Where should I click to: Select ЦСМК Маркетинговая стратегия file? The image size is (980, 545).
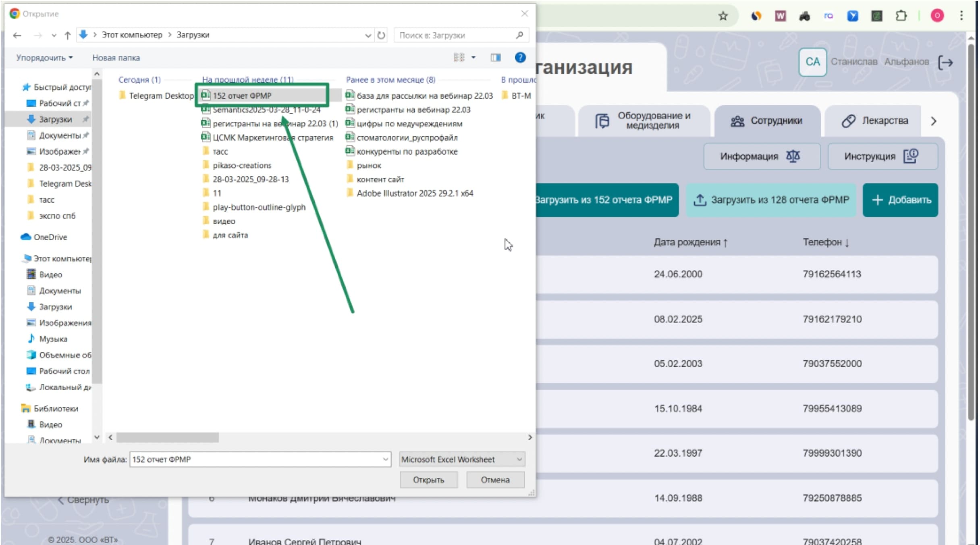268,137
